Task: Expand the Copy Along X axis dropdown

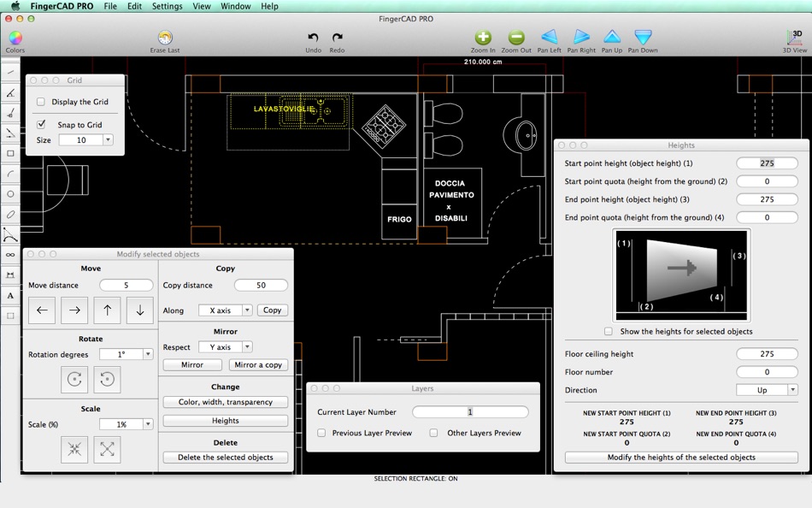Action: coord(226,310)
